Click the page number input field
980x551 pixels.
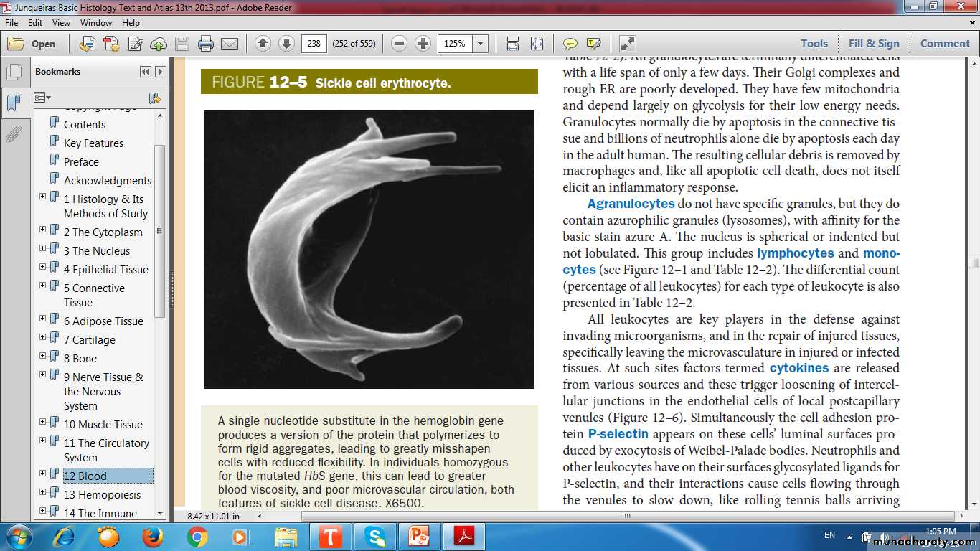(314, 44)
